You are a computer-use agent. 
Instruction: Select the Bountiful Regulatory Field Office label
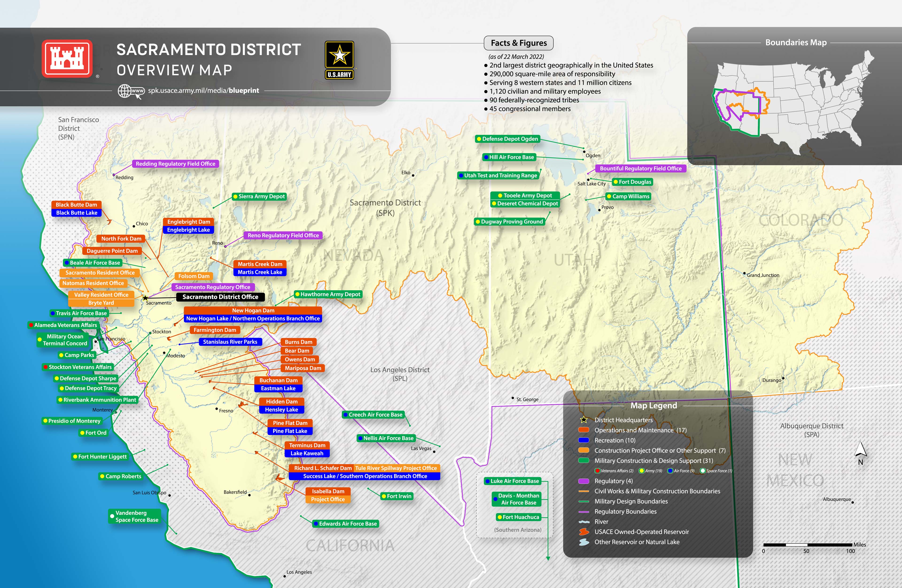coord(641,169)
